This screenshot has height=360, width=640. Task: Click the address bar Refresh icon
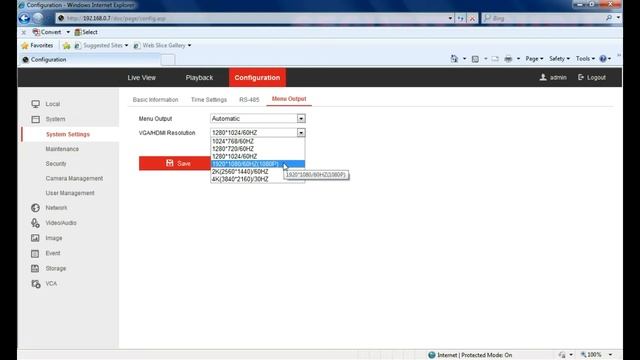click(461, 18)
